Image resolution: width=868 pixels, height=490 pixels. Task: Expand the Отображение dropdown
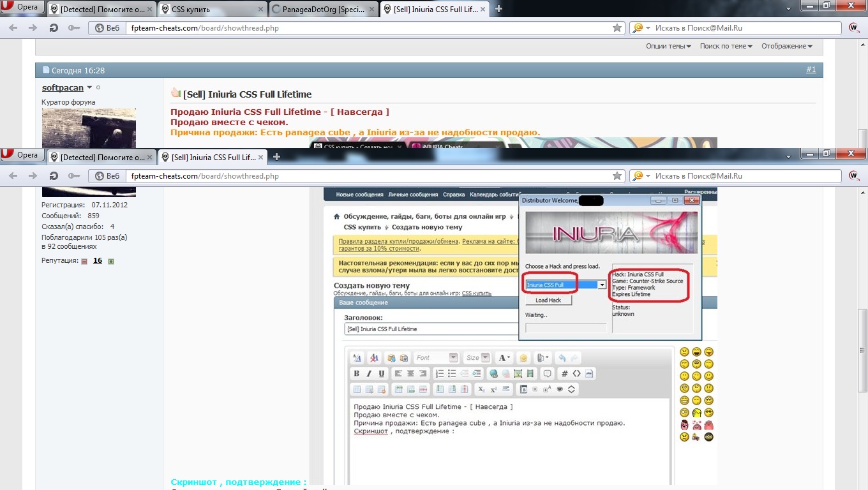[x=786, y=46]
